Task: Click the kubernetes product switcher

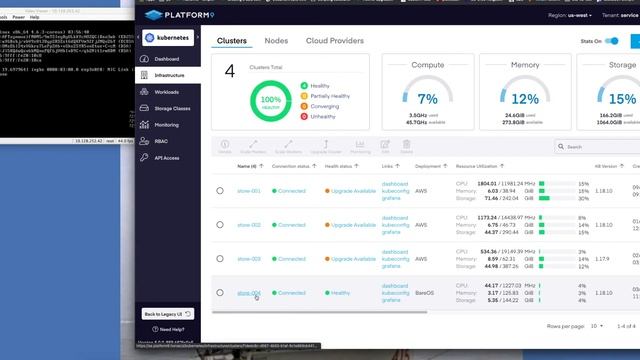Action: [x=168, y=38]
